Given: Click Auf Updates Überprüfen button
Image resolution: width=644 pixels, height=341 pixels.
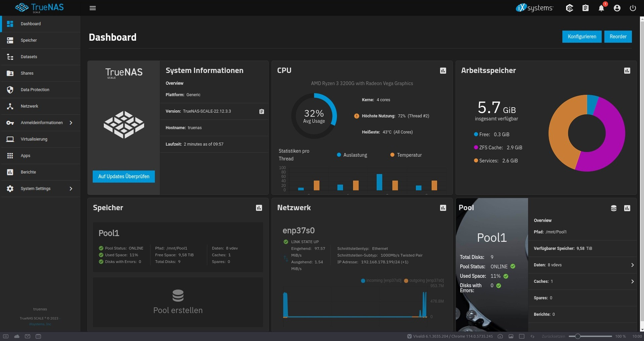Looking at the screenshot, I should (x=124, y=177).
